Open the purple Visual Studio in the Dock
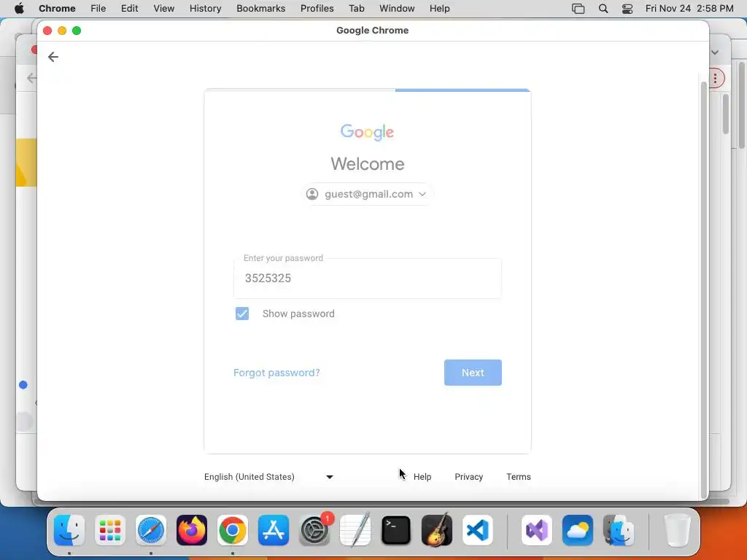 point(537,530)
